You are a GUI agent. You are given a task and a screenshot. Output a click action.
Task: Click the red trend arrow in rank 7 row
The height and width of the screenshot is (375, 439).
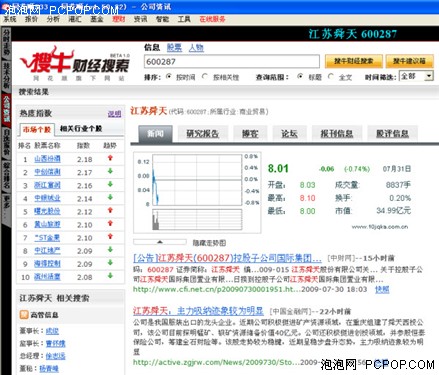coord(110,237)
